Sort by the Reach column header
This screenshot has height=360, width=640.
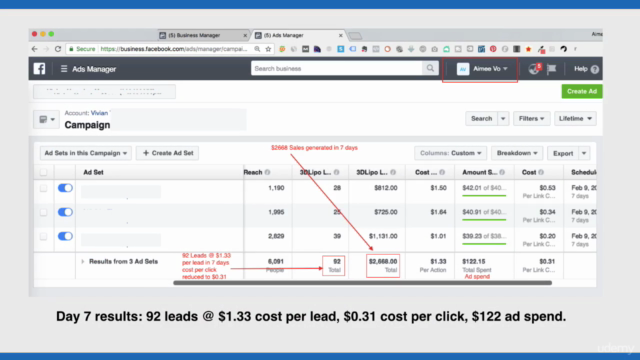253,172
